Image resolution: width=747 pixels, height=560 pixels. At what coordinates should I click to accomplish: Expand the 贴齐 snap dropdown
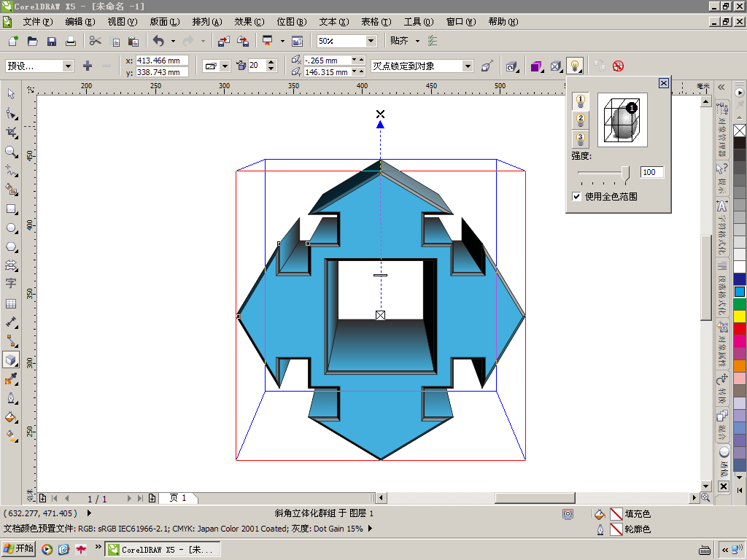[x=418, y=41]
